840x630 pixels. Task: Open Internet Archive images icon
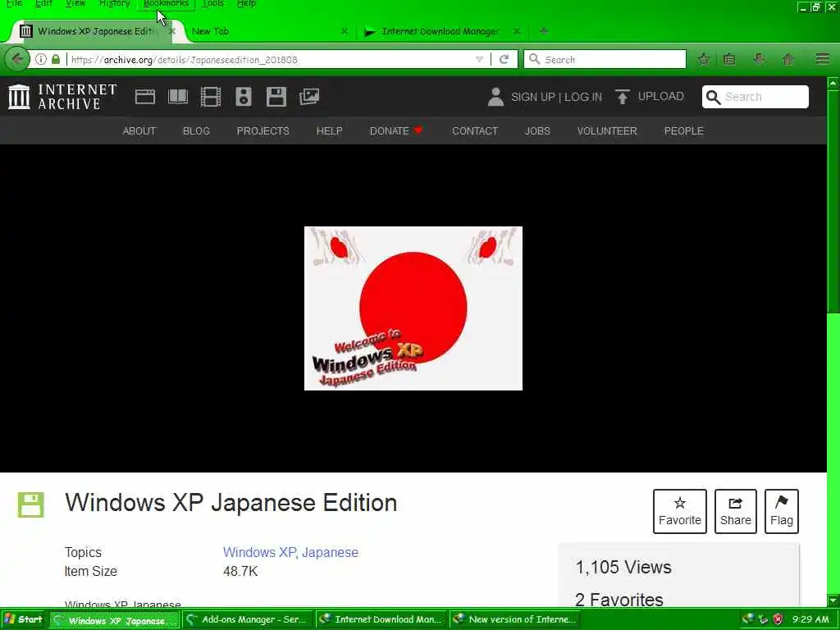click(x=309, y=97)
